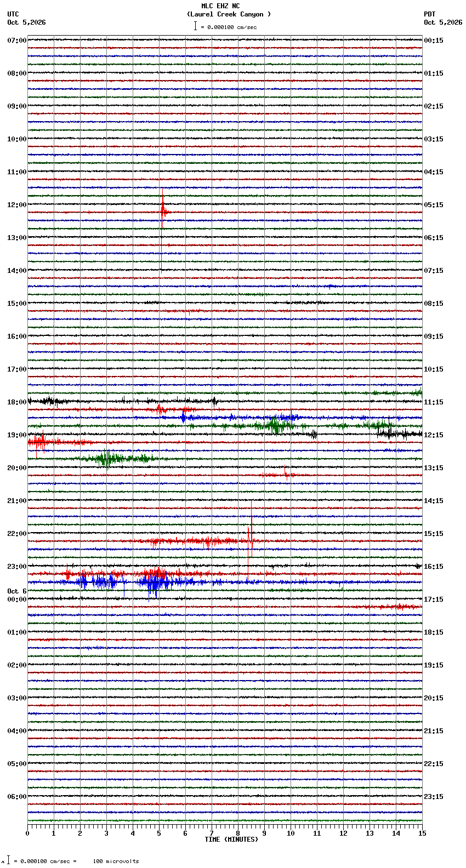Select the '12:00' UTC time label
466x868 pixels.
tap(17, 205)
